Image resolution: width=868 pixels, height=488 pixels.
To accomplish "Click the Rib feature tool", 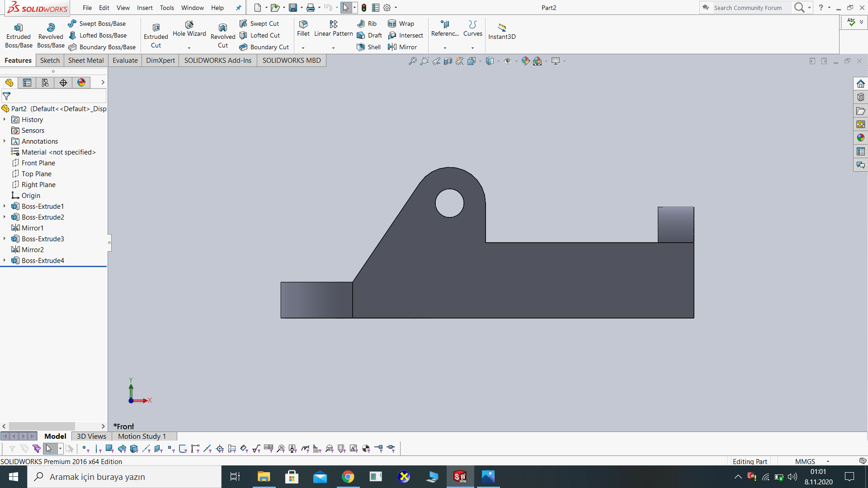I will point(367,23).
